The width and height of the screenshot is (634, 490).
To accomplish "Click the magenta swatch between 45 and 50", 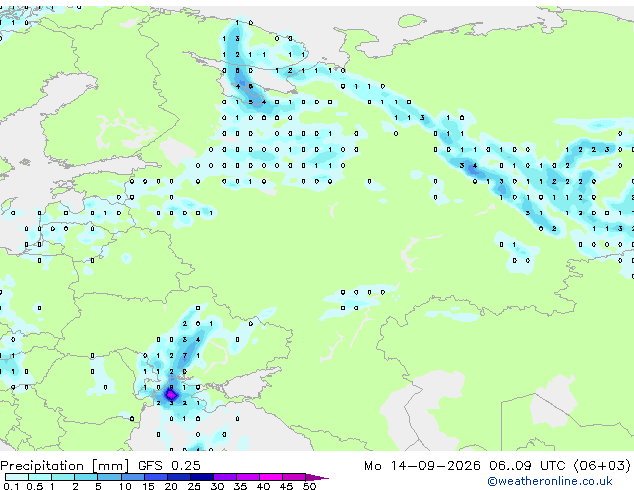I will (294, 477).
